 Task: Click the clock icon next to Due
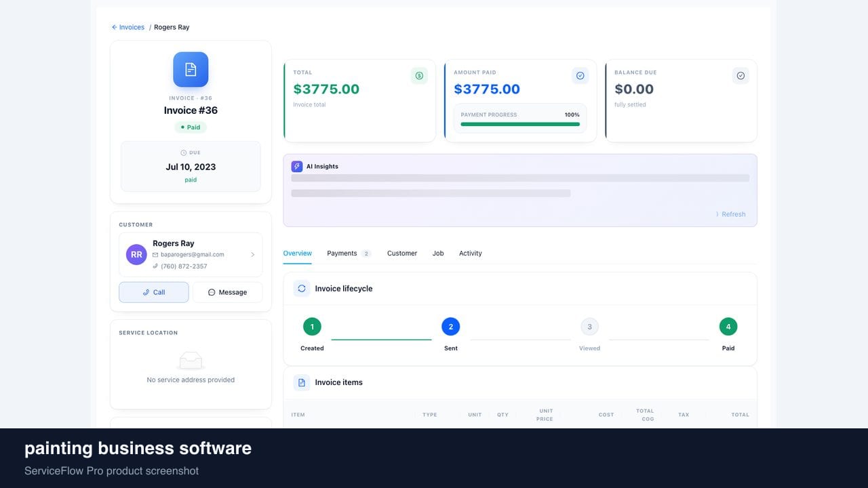[183, 153]
